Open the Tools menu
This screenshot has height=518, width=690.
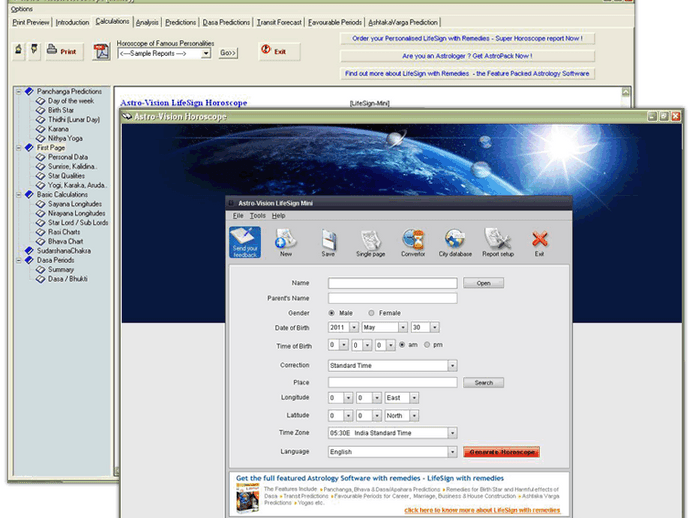point(257,216)
